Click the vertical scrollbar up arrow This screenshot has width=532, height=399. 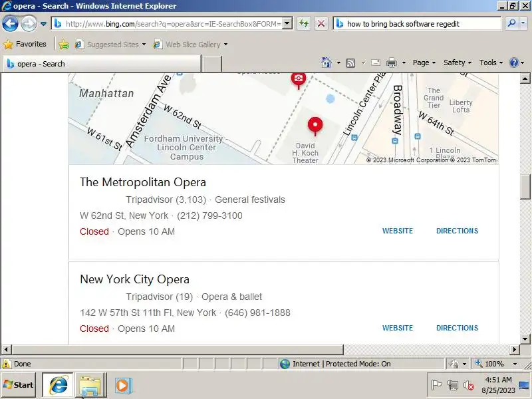click(x=525, y=78)
